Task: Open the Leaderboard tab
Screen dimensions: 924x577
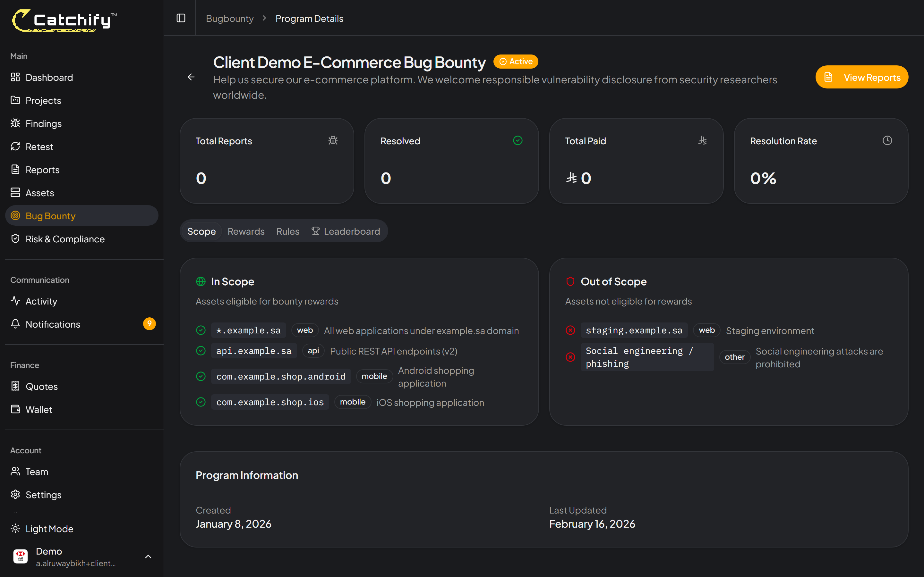Action: 346,231
